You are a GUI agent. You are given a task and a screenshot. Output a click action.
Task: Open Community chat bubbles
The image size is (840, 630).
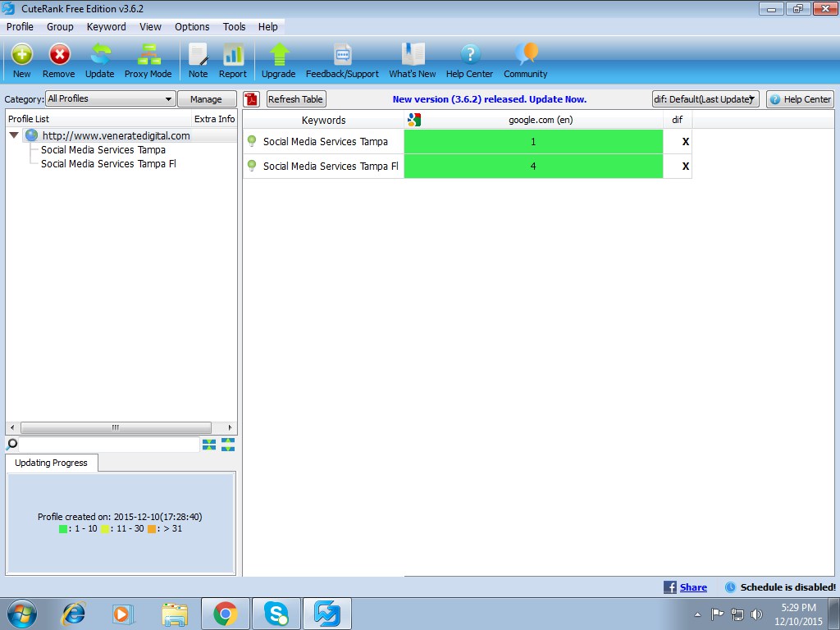(x=526, y=61)
